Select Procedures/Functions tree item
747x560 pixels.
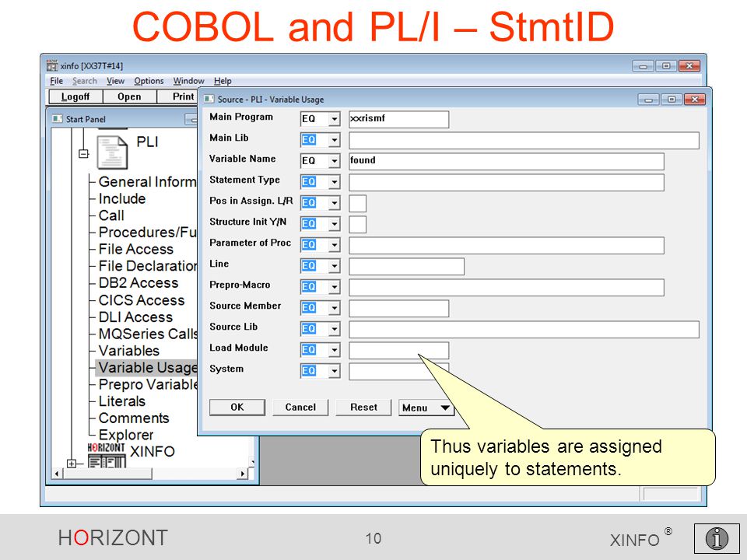click(147, 232)
